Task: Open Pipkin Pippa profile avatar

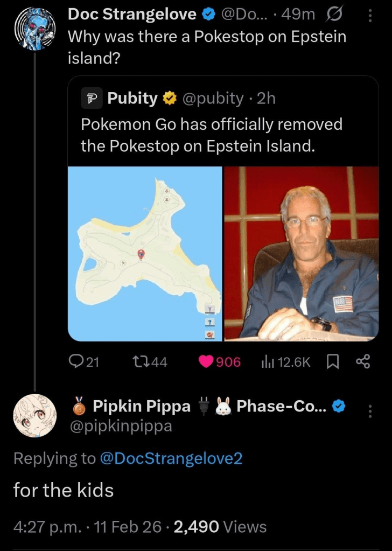Action: pyautogui.click(x=34, y=415)
